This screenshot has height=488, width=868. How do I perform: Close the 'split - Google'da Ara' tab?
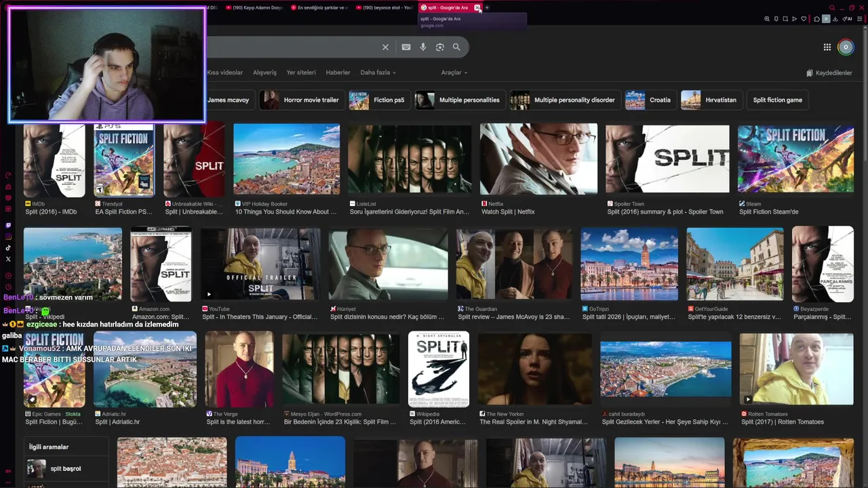[477, 7]
